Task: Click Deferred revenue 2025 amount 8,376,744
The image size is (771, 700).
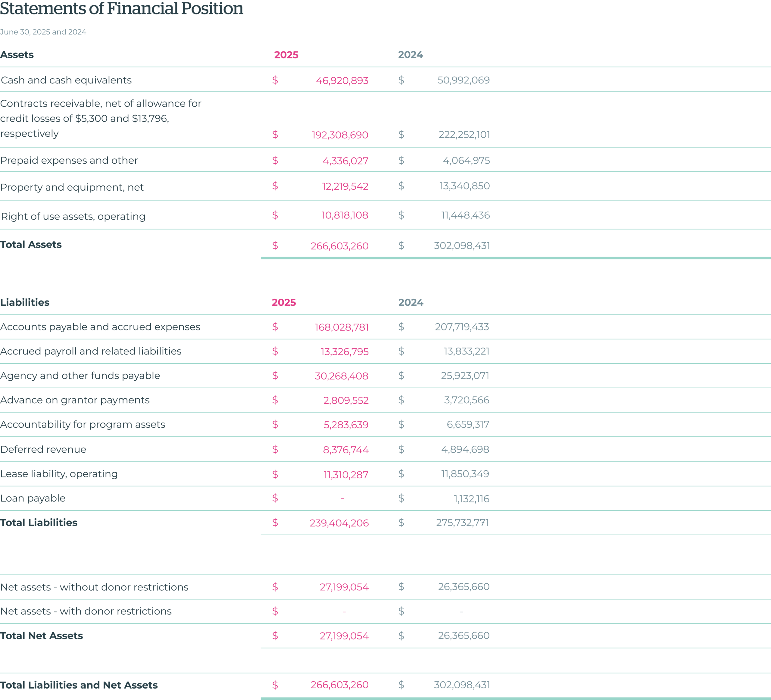Action: [x=345, y=450]
